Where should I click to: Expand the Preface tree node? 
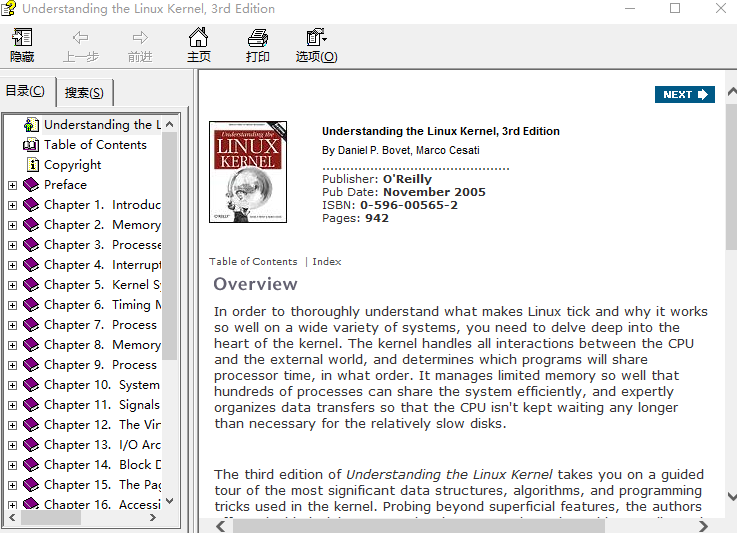[x=12, y=185]
